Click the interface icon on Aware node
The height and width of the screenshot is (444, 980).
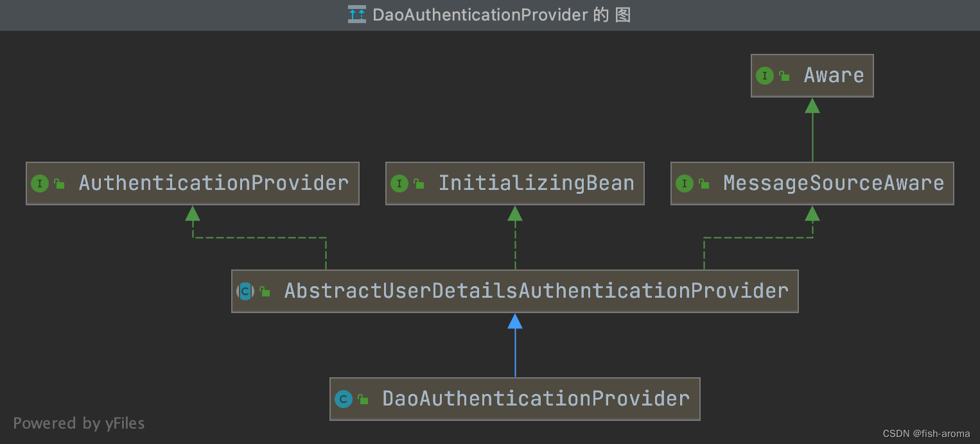pyautogui.click(x=764, y=76)
